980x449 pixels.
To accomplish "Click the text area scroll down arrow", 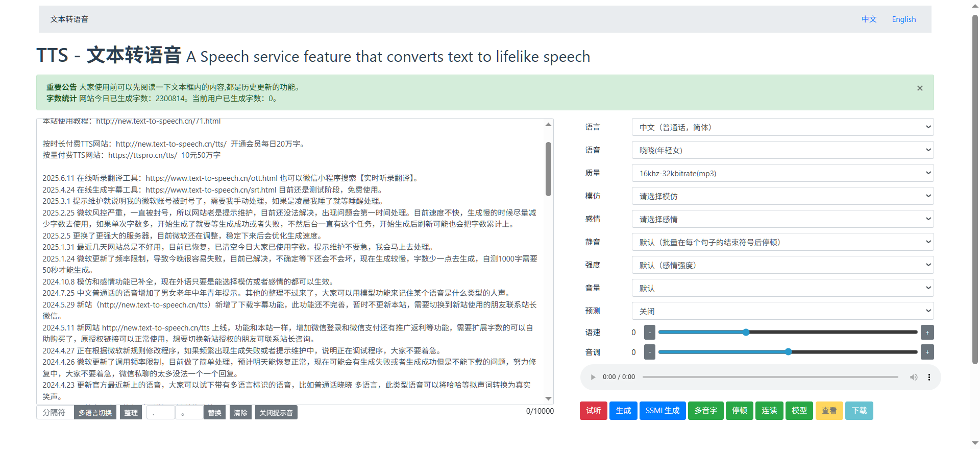I will [x=548, y=398].
